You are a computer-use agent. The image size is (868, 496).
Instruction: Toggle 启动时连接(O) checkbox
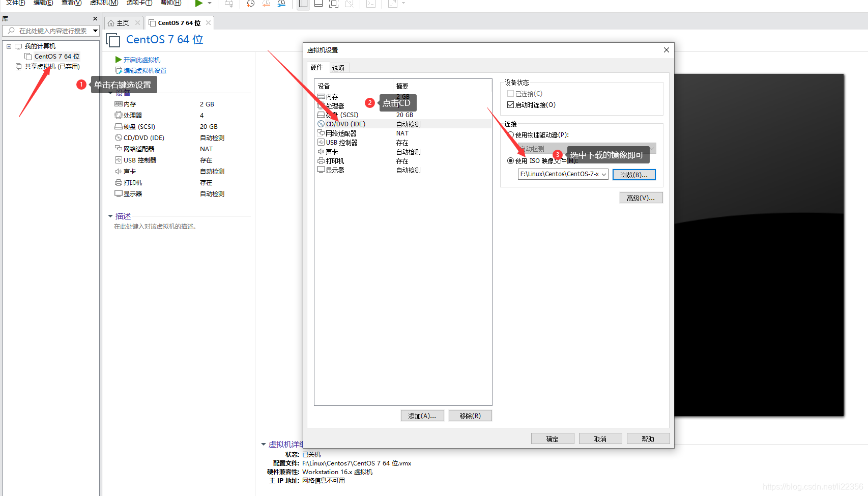(510, 105)
